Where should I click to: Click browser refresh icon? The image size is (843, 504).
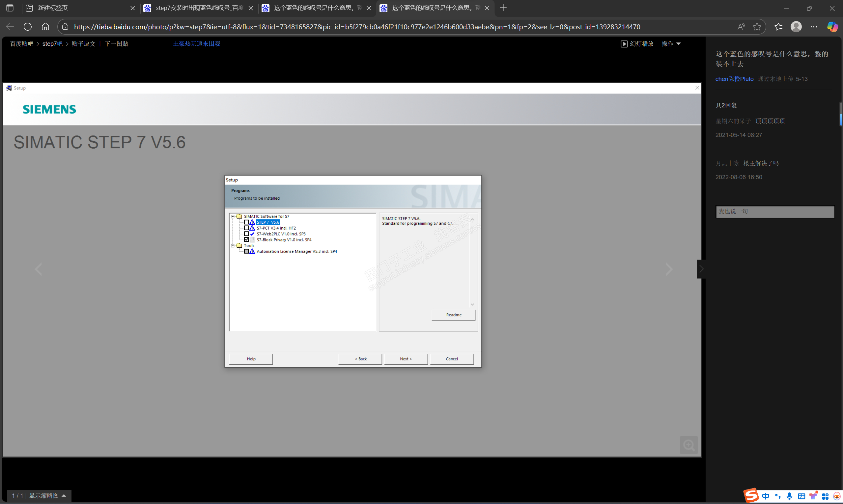coord(28,27)
